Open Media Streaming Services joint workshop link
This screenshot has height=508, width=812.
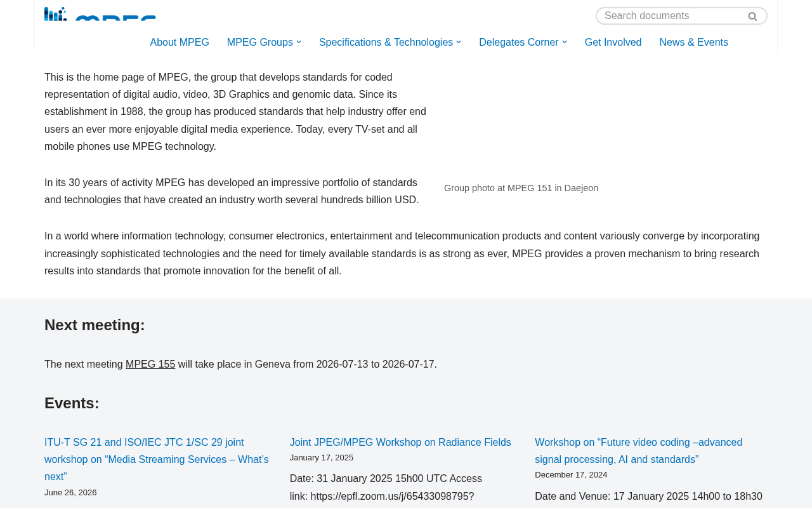tap(157, 460)
